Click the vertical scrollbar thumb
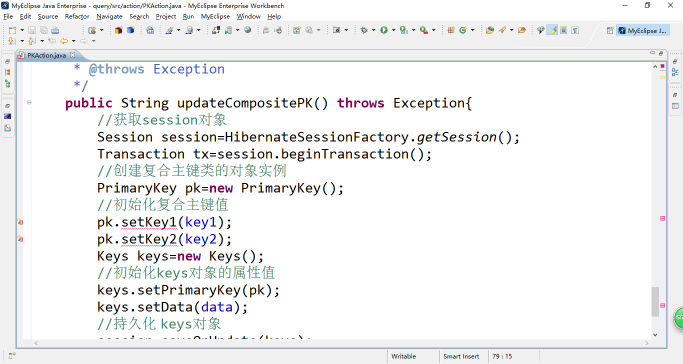683x364 pixels. [x=655, y=301]
